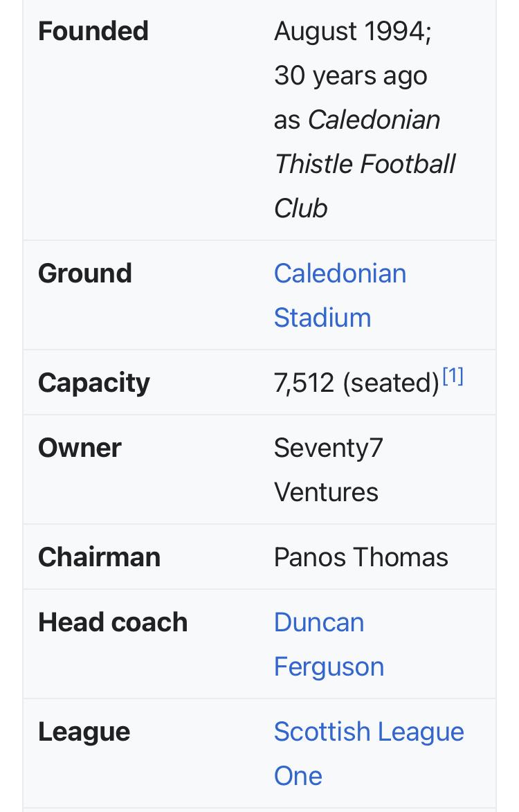Click the League row label
Screen dimensions: 519x812
coord(84,732)
